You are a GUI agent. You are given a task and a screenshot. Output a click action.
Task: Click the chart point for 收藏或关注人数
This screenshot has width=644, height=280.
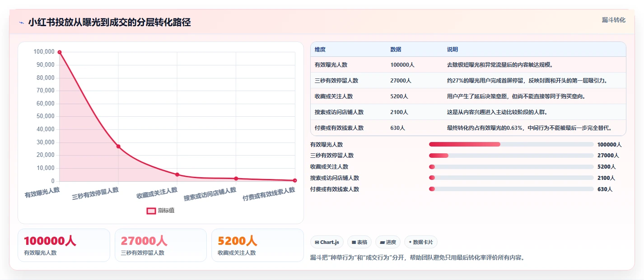(177, 174)
